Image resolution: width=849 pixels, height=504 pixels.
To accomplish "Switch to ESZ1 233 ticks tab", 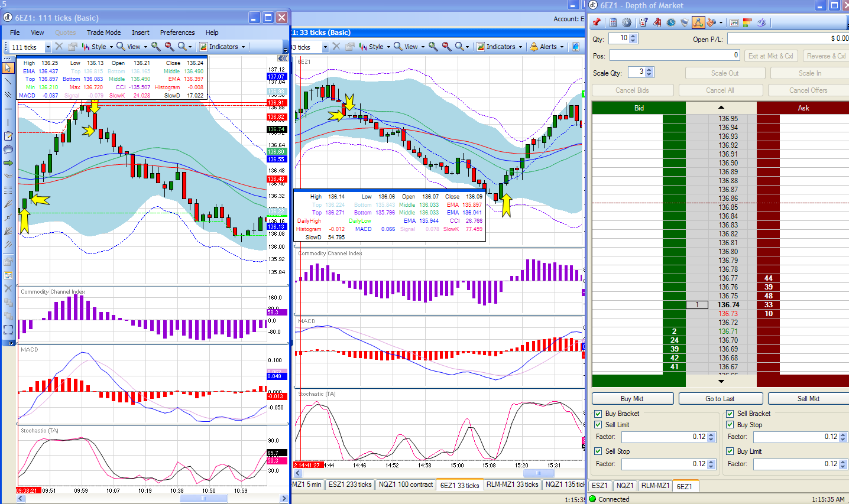I will [350, 485].
